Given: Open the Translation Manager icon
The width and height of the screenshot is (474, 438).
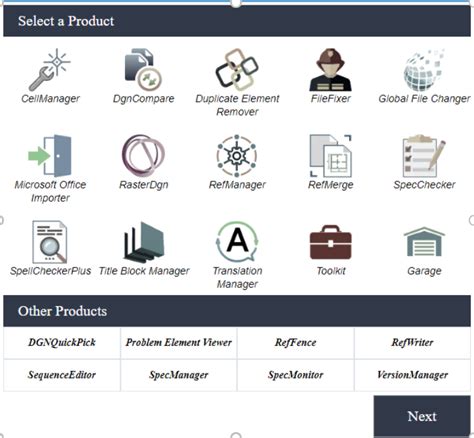Looking at the screenshot, I should pos(237,242).
